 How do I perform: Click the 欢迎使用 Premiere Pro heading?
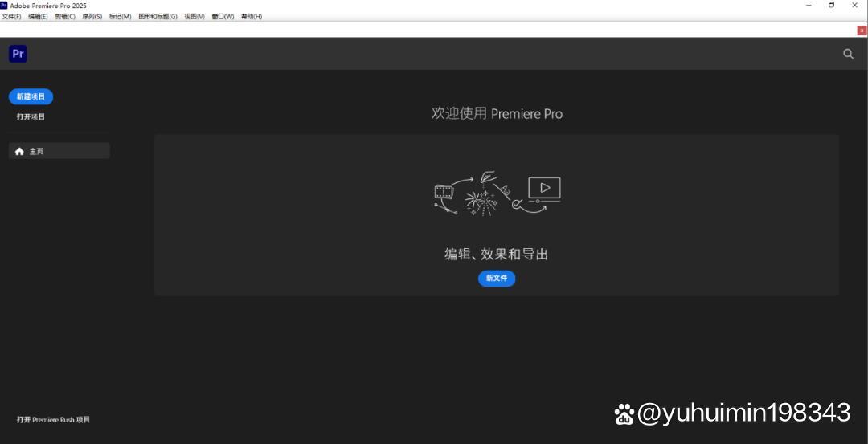click(x=497, y=114)
